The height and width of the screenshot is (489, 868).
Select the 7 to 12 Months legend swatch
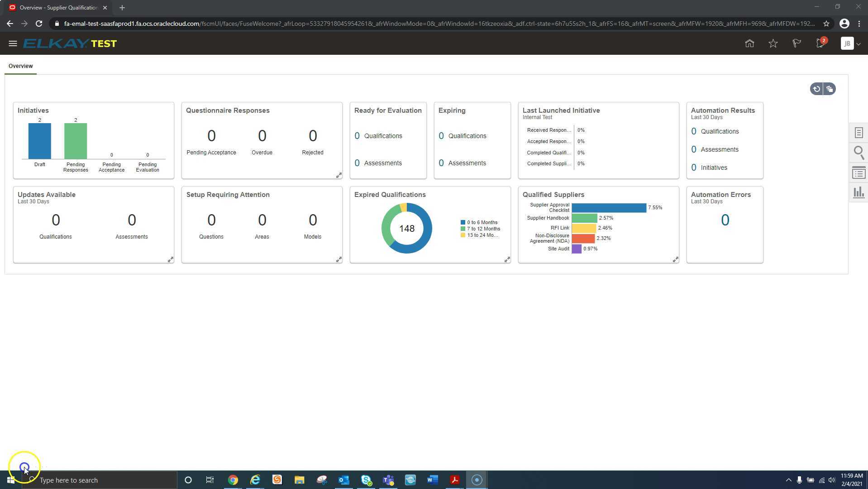tap(463, 229)
